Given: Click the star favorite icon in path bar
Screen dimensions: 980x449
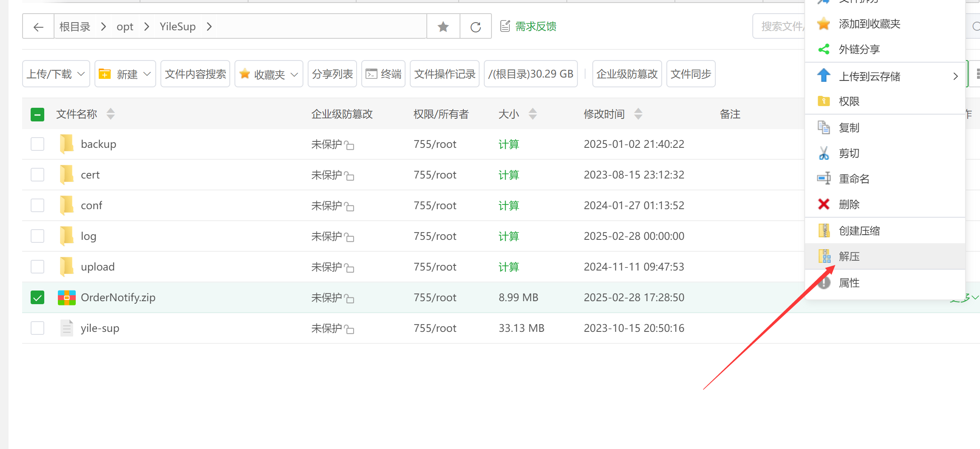Looking at the screenshot, I should pos(443,27).
